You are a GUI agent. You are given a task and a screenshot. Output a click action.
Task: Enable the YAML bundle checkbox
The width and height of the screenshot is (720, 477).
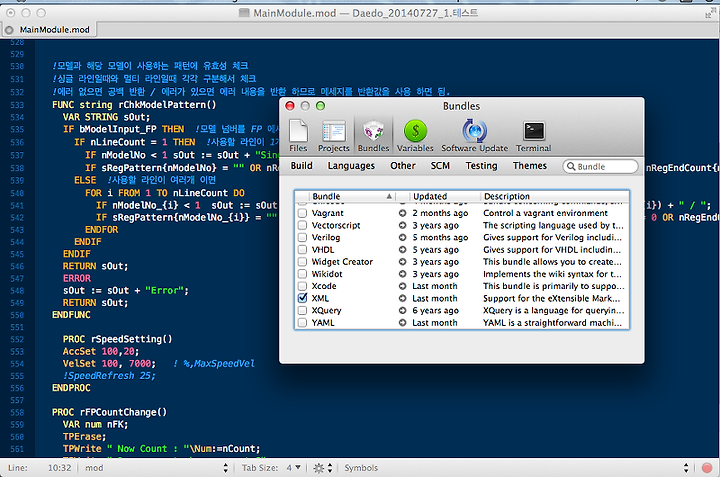[302, 323]
